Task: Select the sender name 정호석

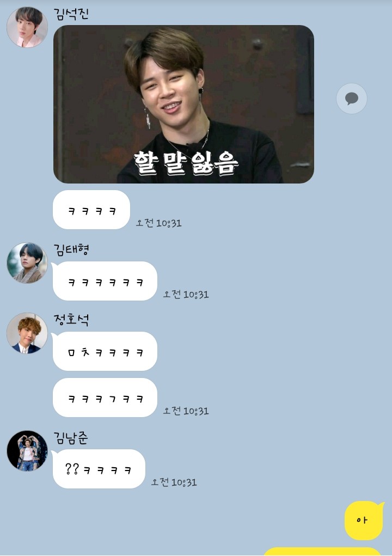Action: (x=71, y=320)
